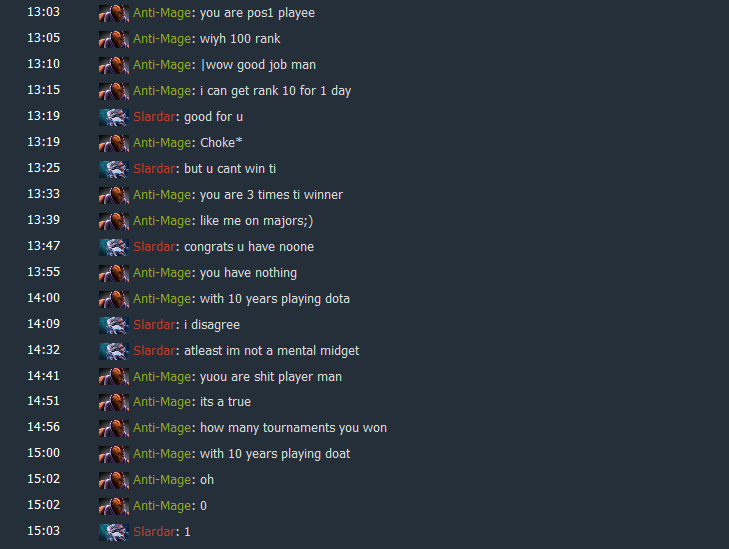Screen dimensions: 729x549
Task: Click the 14:00 timestamp
Action: point(44,298)
